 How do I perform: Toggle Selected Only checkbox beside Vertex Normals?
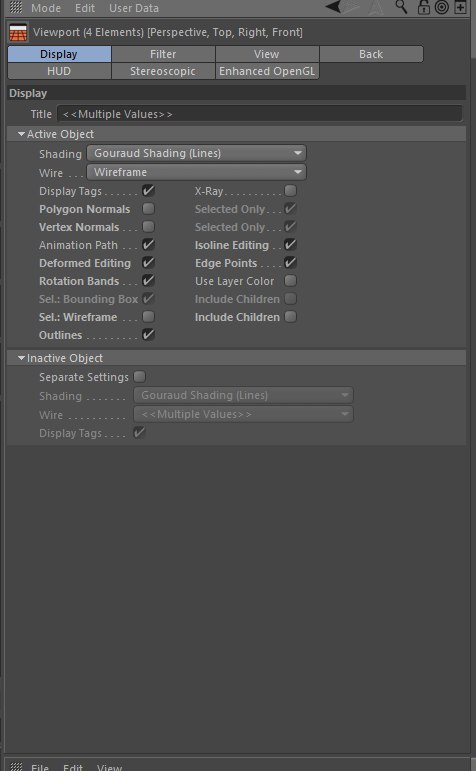[291, 227]
